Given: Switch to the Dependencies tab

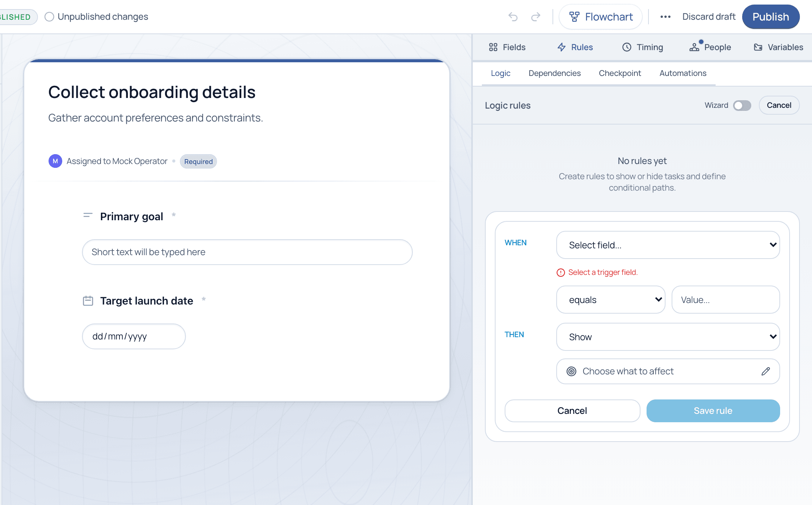Looking at the screenshot, I should 554,73.
